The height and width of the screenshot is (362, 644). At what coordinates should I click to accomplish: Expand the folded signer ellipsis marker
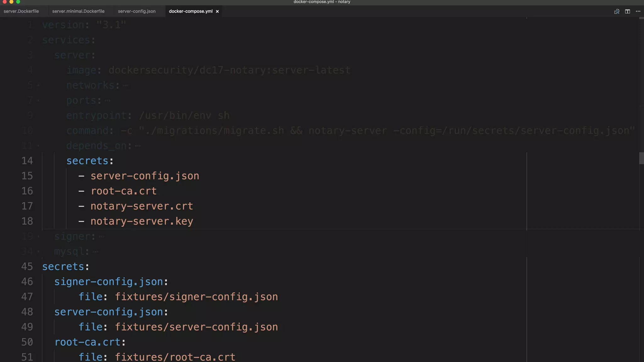[x=101, y=237]
